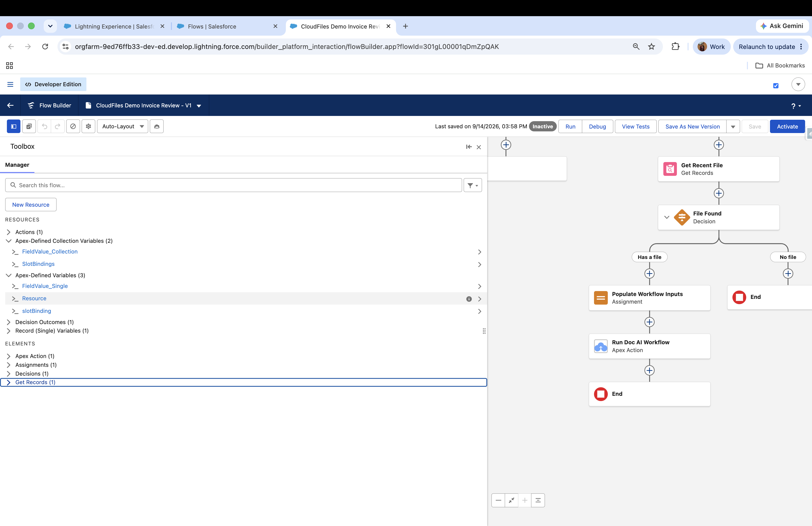Open the Resource variable link

tap(34, 298)
